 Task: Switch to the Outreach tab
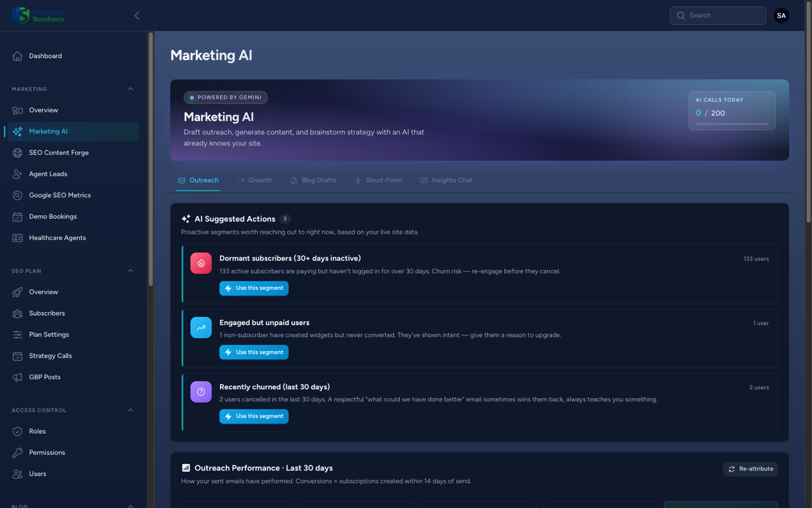(198, 180)
